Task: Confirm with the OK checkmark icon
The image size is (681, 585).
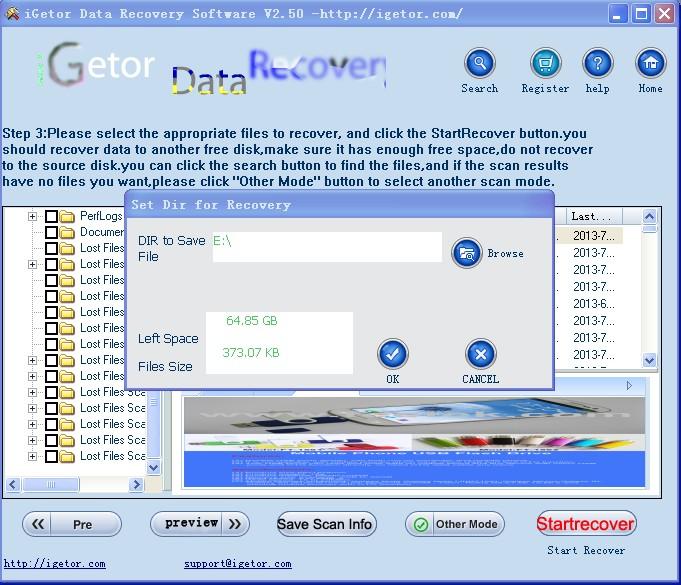Action: click(x=393, y=354)
